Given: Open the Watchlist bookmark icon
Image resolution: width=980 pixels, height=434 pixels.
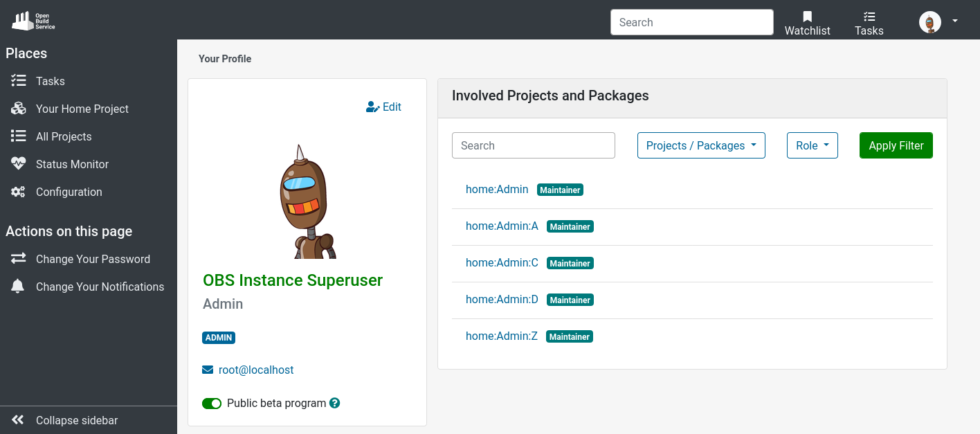Looking at the screenshot, I should 807,17.
